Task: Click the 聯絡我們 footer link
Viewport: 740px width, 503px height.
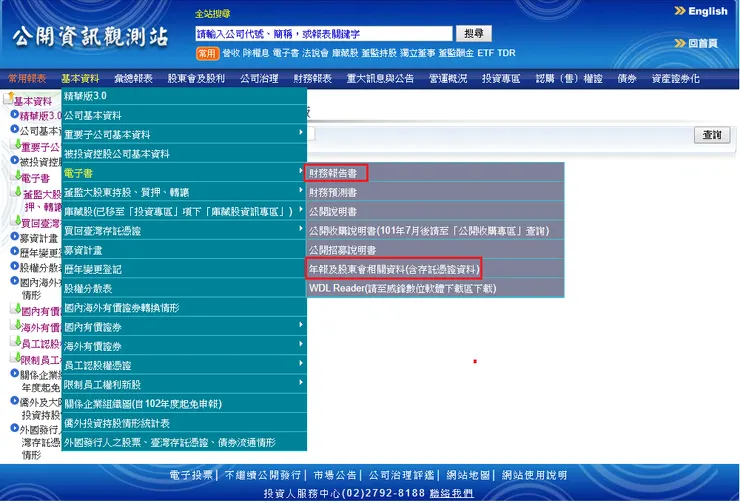Action: 452,494
